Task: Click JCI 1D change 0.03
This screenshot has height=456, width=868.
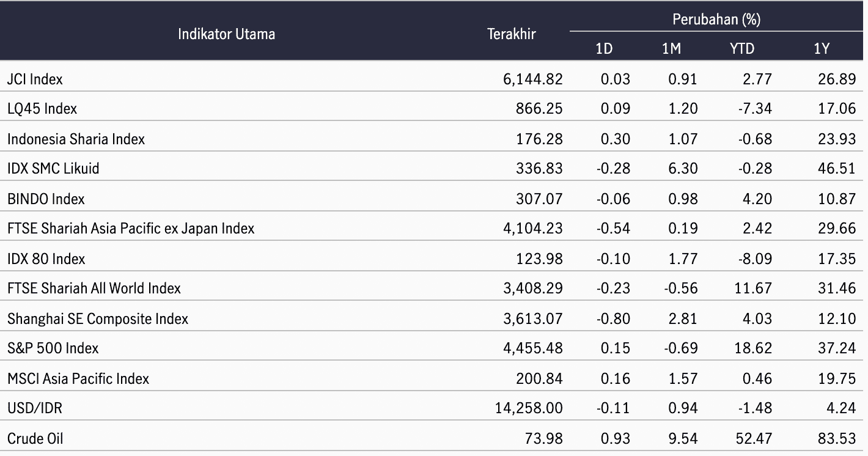Action: click(x=616, y=79)
